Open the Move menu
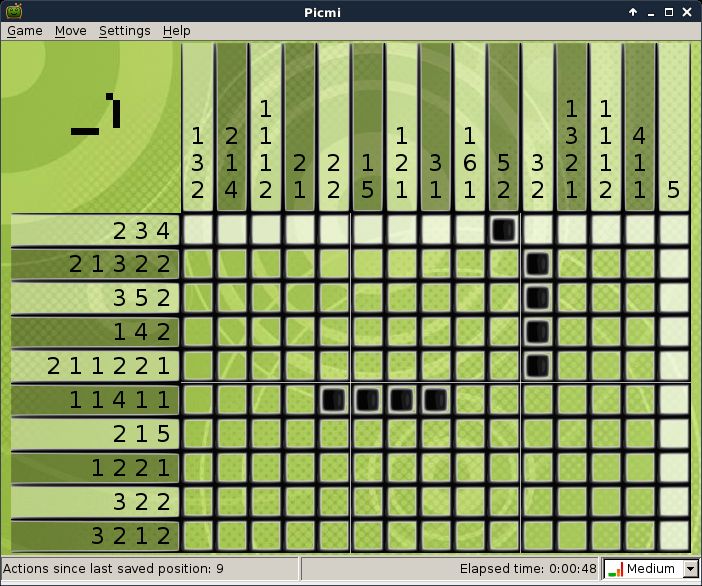The image size is (702, 586). (x=71, y=30)
